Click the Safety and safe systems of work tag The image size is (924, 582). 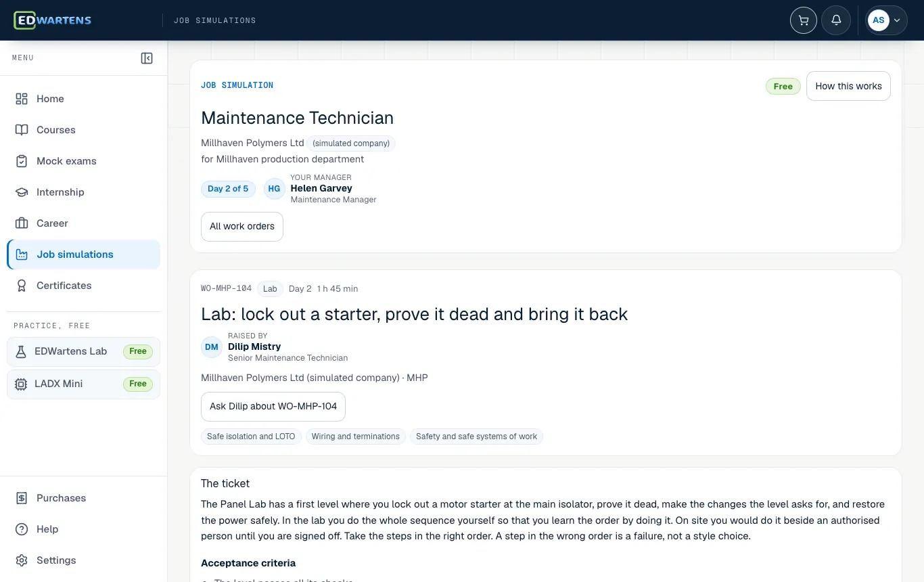coord(476,436)
